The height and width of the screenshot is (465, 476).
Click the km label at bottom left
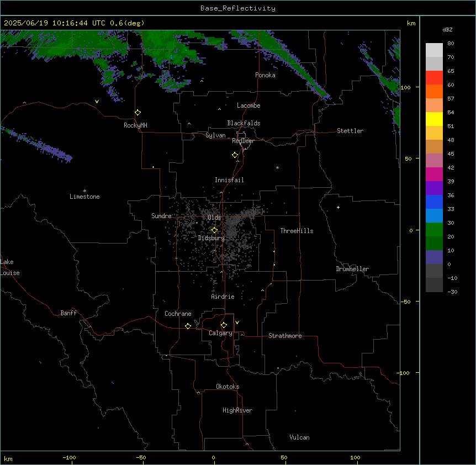tap(8, 458)
